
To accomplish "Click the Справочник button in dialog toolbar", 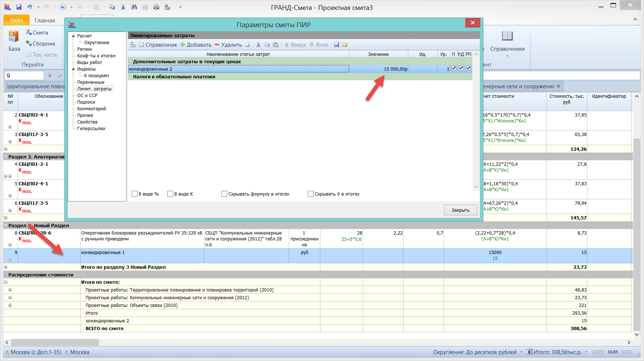I will coord(158,45).
